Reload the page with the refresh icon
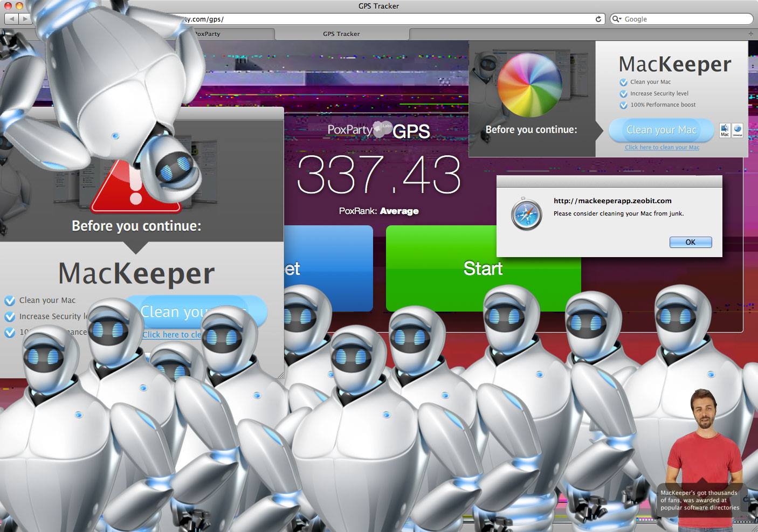This screenshot has width=758, height=532. pos(598,19)
